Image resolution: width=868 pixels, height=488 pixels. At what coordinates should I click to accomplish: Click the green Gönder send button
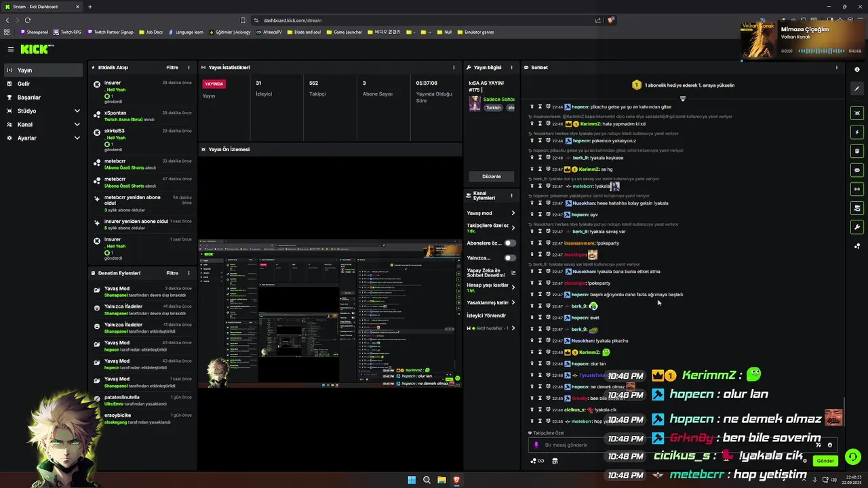click(825, 461)
